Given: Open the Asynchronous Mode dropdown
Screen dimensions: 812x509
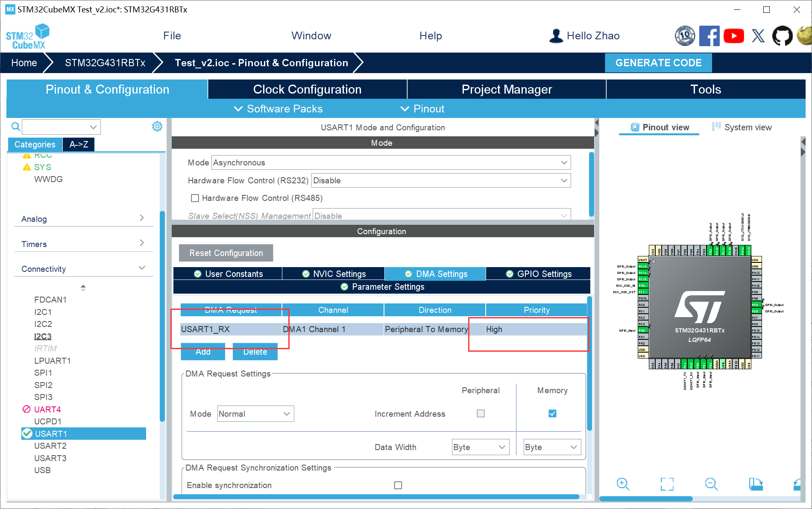Looking at the screenshot, I should tap(391, 163).
